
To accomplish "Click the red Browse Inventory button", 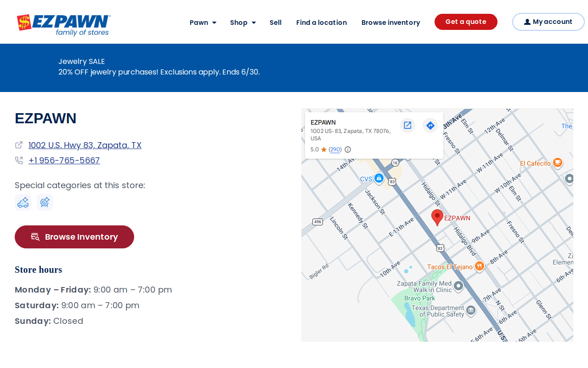I will 74,237.
